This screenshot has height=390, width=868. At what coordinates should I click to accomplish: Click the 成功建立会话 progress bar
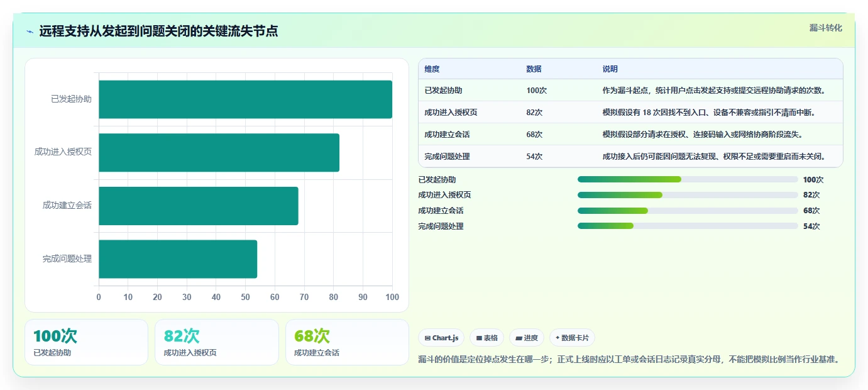(x=688, y=211)
